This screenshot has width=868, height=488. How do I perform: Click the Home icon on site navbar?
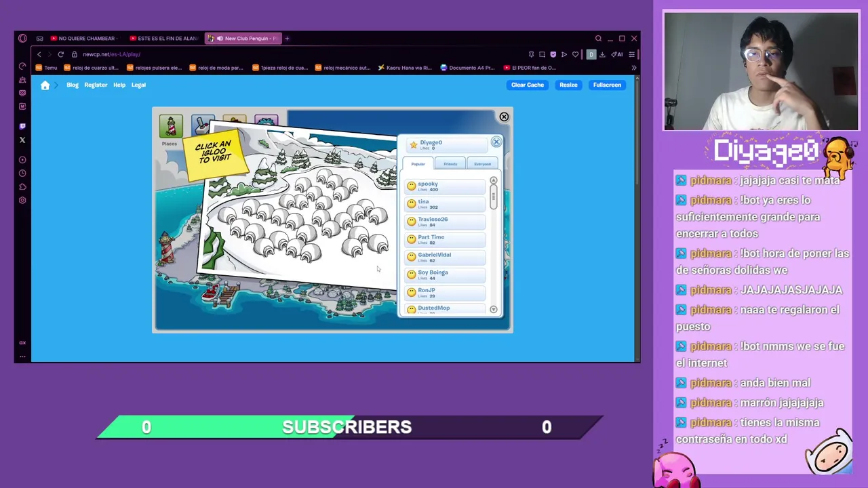pyautogui.click(x=45, y=85)
